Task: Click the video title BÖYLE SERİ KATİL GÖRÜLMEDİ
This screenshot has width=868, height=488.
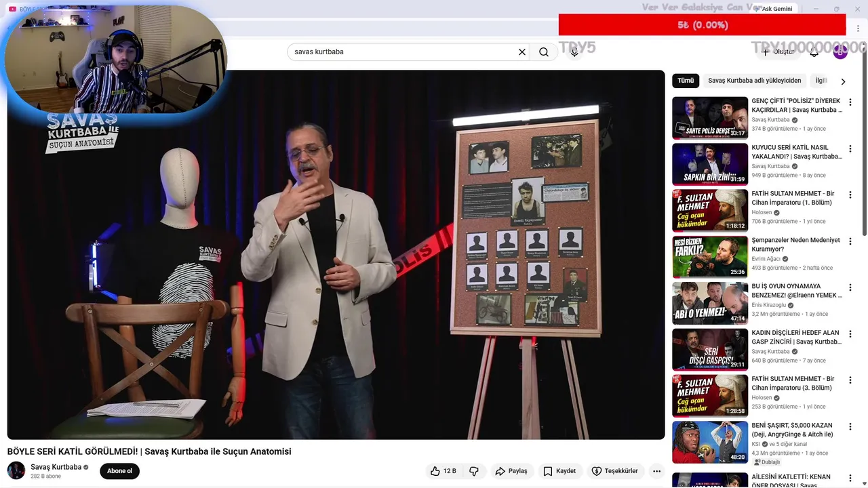Action: [149, 451]
